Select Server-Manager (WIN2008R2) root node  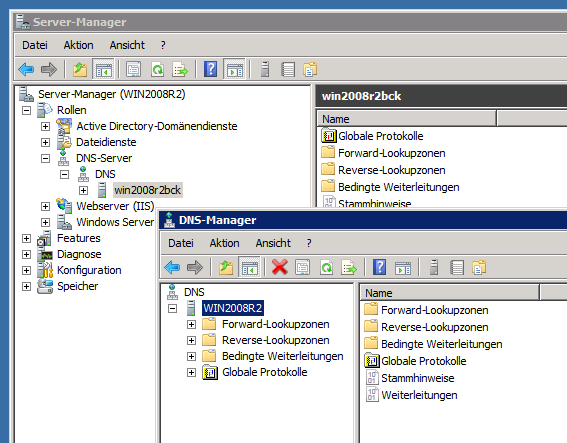[112, 94]
